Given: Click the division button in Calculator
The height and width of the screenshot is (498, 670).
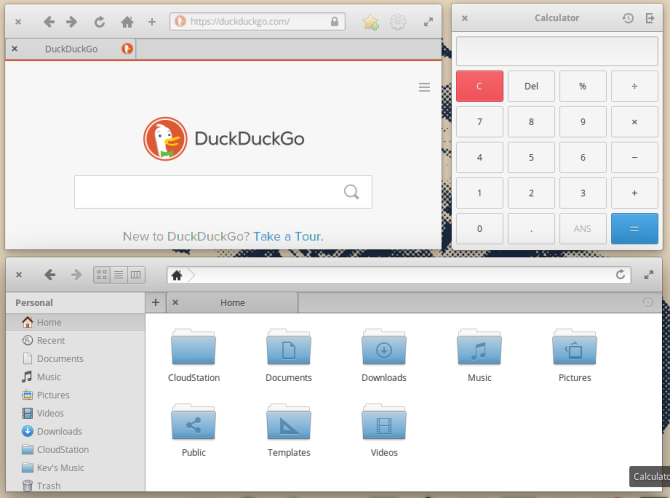Looking at the screenshot, I should click(634, 86).
